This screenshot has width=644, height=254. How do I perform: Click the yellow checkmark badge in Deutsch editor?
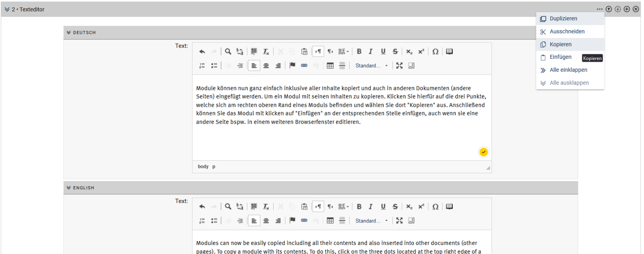483,152
